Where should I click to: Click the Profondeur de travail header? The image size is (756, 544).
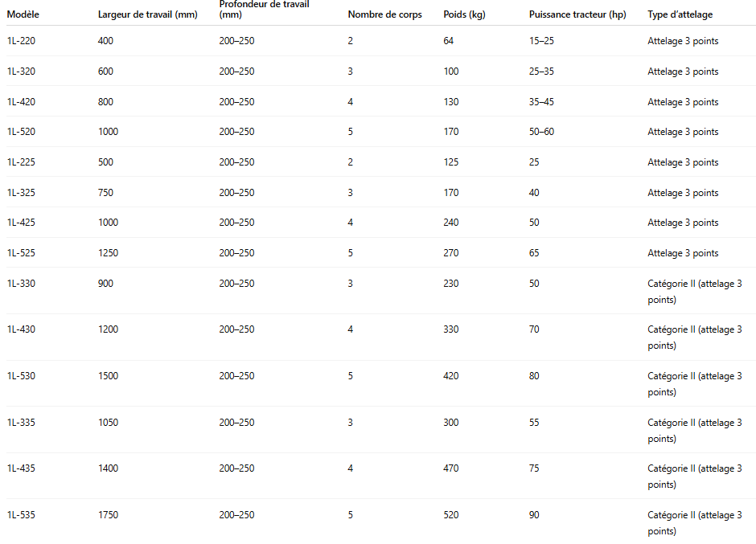(x=265, y=9)
